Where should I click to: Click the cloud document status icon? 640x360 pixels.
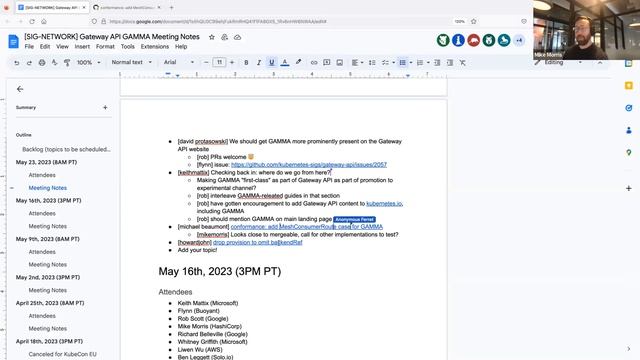(x=237, y=37)
